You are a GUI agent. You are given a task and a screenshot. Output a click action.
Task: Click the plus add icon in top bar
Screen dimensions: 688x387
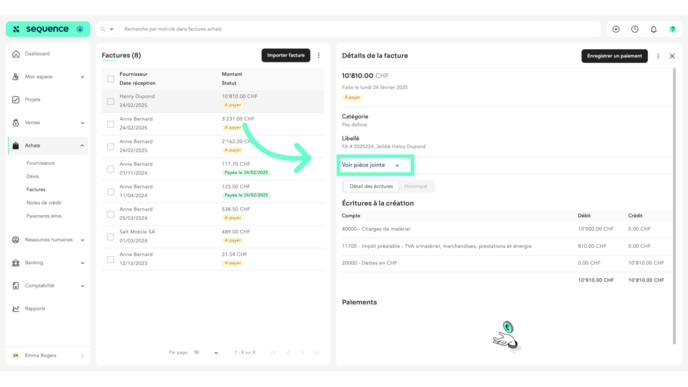coord(616,29)
